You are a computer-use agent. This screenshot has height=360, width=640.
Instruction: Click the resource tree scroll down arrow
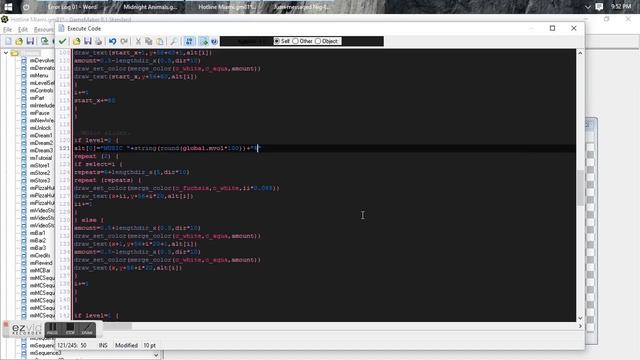pyautogui.click(x=156, y=355)
